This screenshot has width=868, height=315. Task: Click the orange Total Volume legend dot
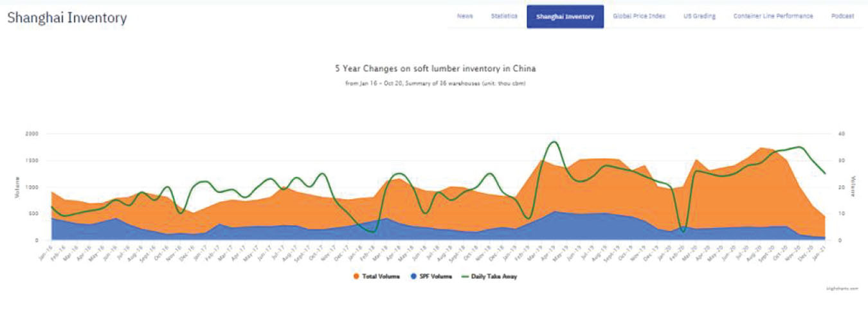pos(355,276)
